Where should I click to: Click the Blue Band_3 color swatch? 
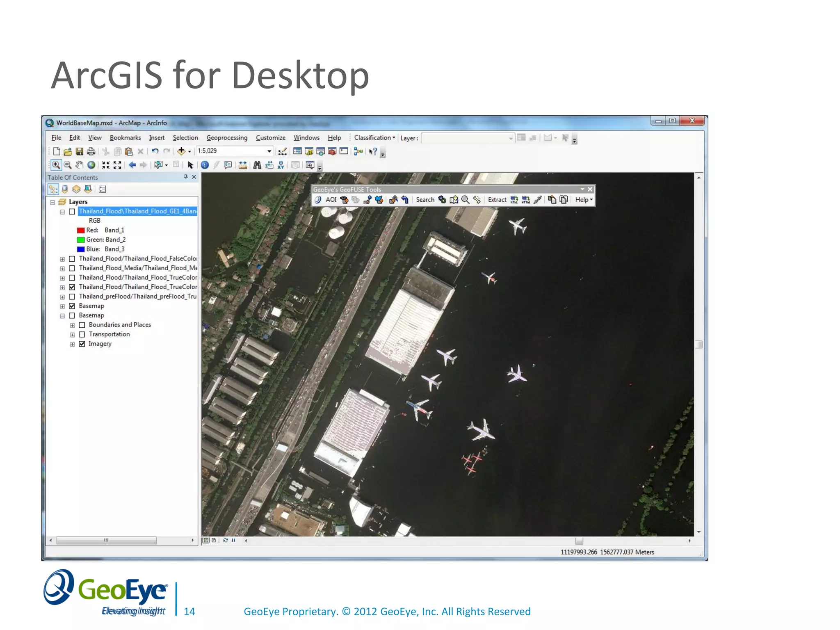(x=81, y=249)
